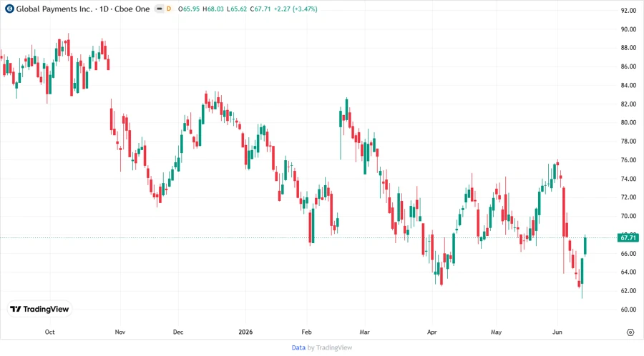
Task: Click the close value C67.71
Action: click(260, 9)
